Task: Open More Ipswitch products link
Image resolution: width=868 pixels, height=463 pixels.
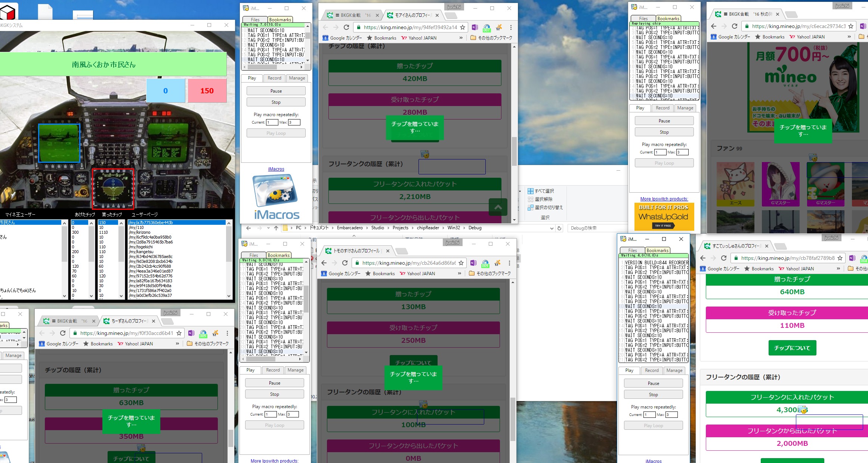Action: point(664,199)
